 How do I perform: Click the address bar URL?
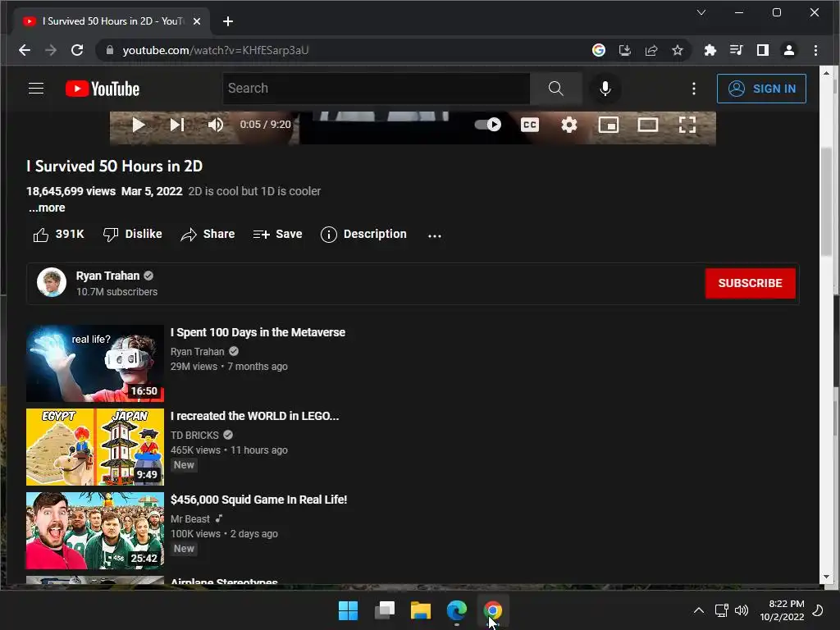[216, 50]
